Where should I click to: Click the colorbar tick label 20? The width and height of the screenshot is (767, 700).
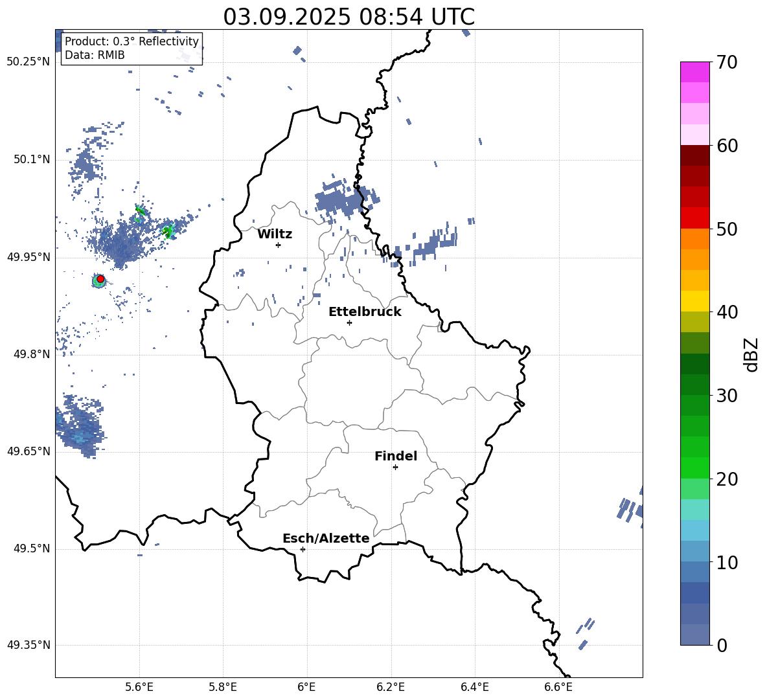click(x=727, y=479)
